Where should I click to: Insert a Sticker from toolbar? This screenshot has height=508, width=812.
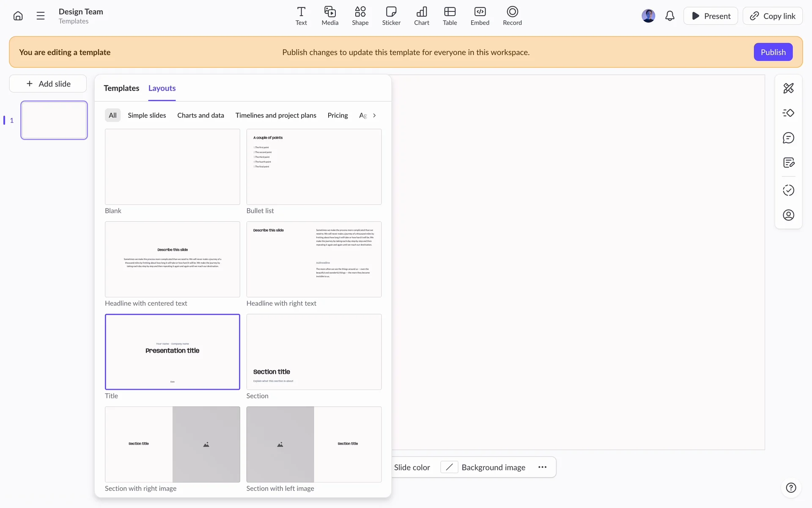391,16
